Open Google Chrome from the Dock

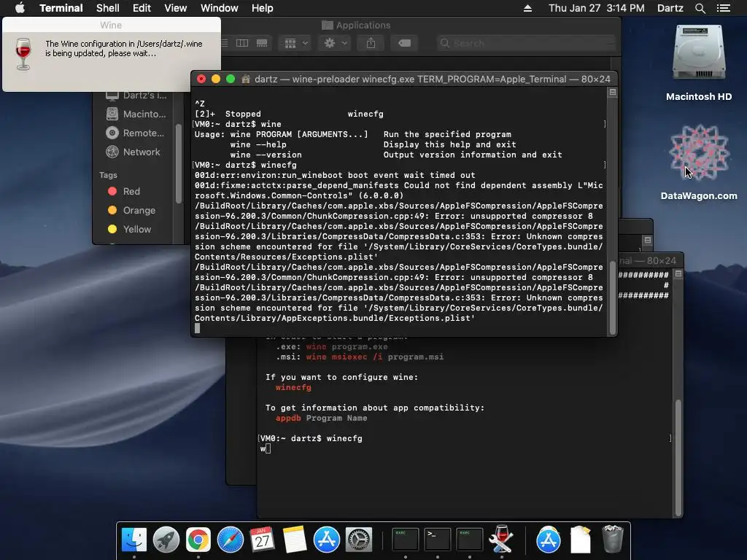click(x=198, y=540)
